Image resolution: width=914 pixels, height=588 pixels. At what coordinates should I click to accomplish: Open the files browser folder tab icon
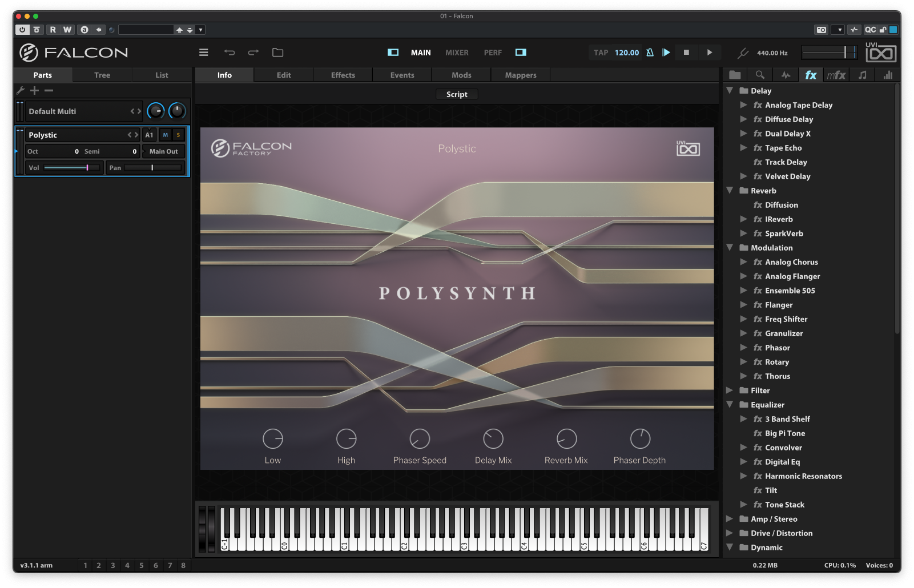tap(735, 75)
